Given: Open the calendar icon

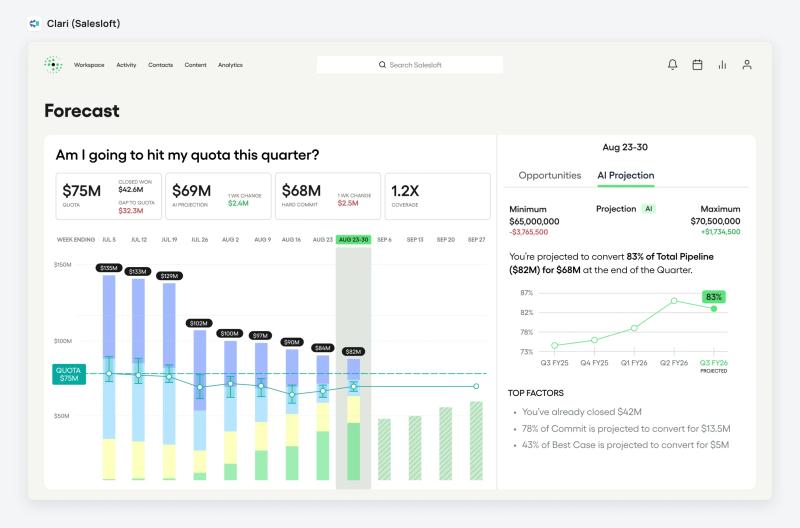Looking at the screenshot, I should (697, 65).
